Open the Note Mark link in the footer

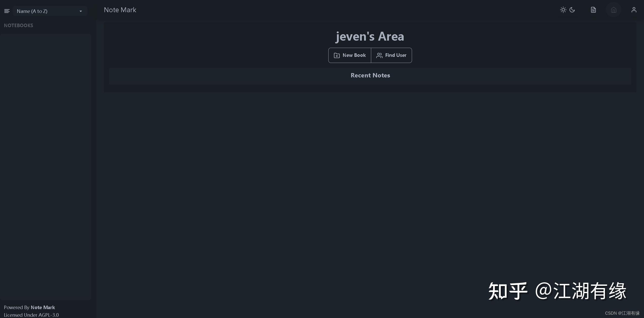pos(43,307)
